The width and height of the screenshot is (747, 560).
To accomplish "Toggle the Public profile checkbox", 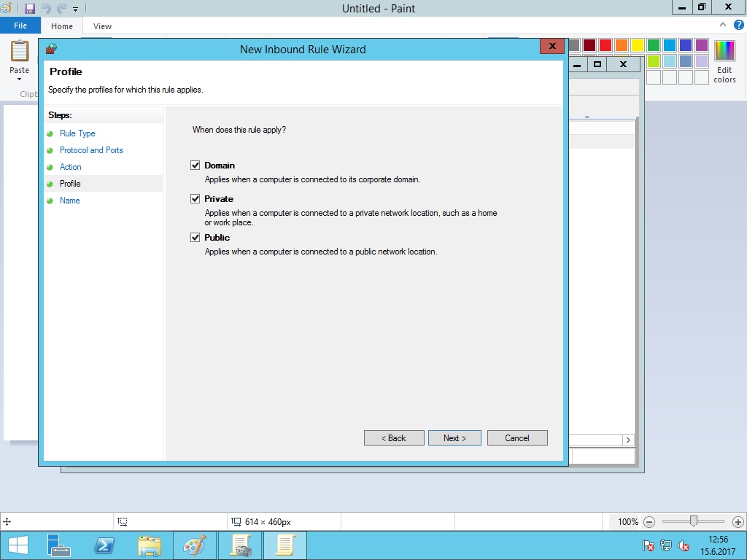I will 195,238.
